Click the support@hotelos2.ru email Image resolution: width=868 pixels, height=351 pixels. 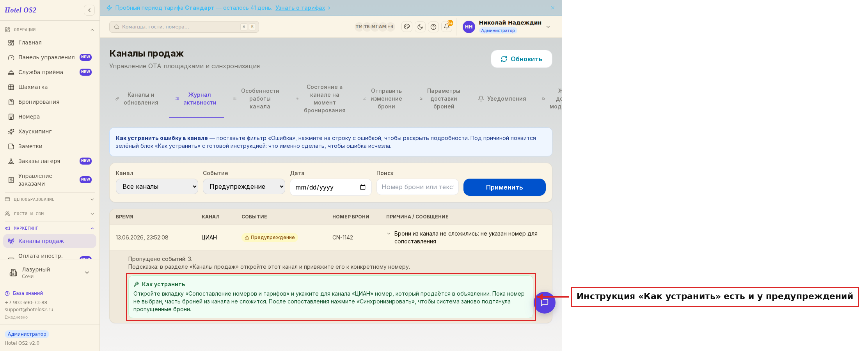point(29,310)
